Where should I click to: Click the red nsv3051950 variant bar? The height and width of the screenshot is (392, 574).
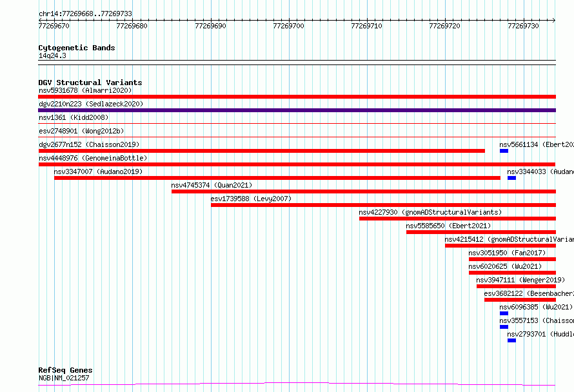(x=512, y=259)
